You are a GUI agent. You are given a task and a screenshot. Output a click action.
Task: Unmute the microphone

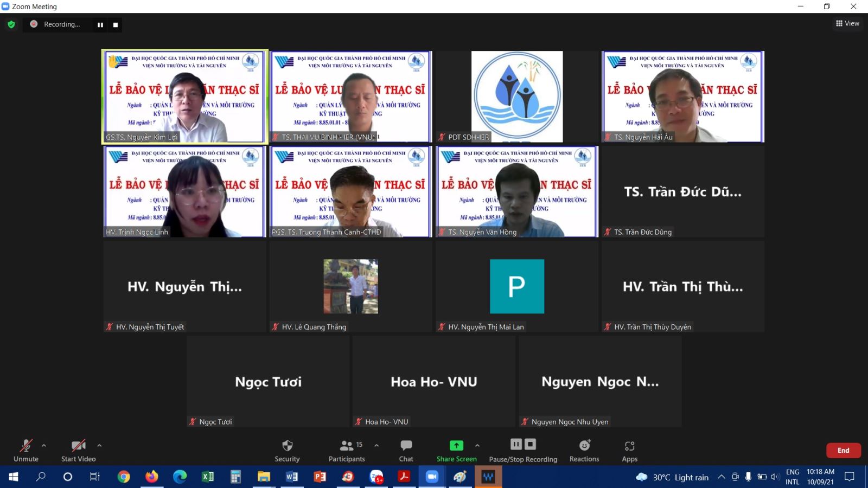tap(25, 450)
